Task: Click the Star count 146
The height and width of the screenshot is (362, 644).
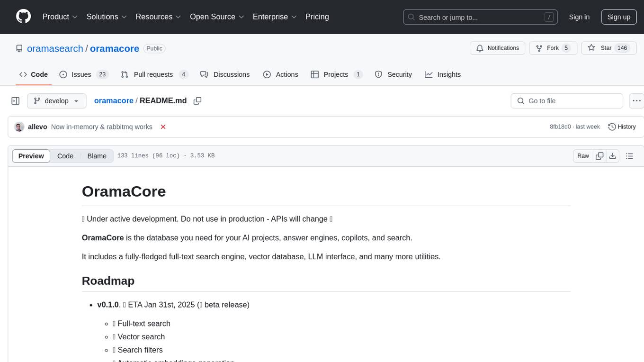Action: click(x=622, y=48)
